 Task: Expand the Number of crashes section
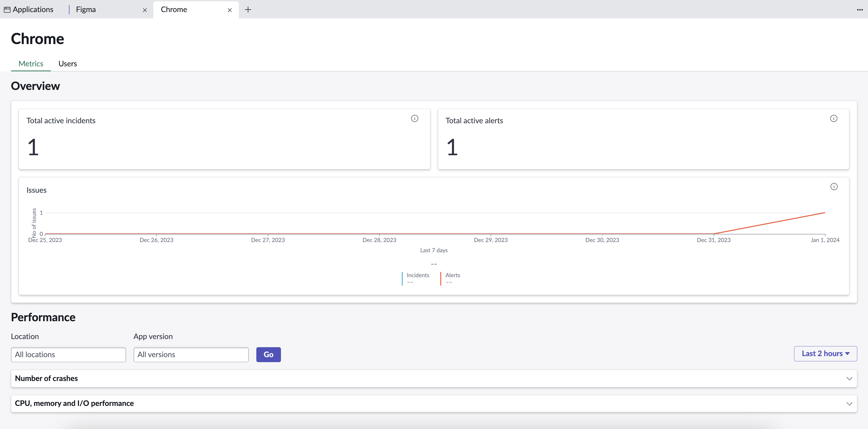click(x=434, y=378)
